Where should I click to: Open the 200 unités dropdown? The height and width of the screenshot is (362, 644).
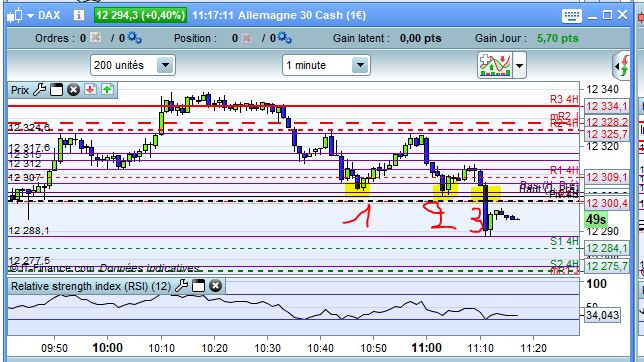tap(133, 65)
